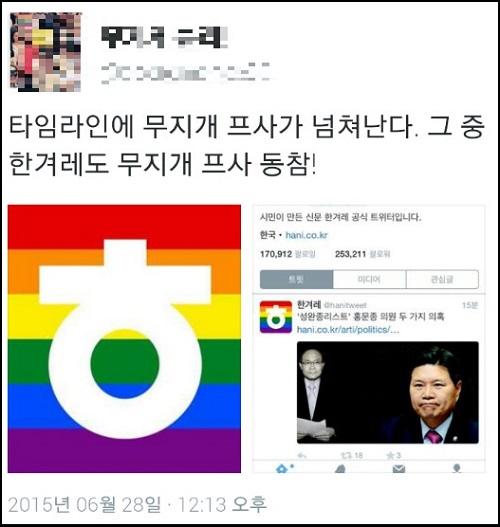Tap the retweet icon showing 18
Screen dimensions: 500x527
point(351,455)
